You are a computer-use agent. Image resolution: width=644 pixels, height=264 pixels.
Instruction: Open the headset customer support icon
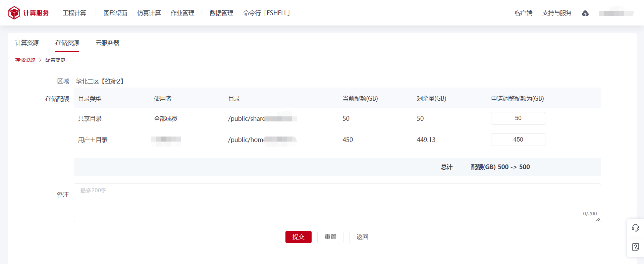point(635,228)
